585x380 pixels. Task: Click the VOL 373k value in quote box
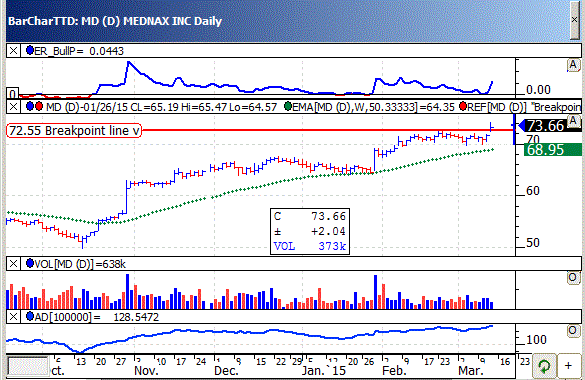tap(310, 246)
